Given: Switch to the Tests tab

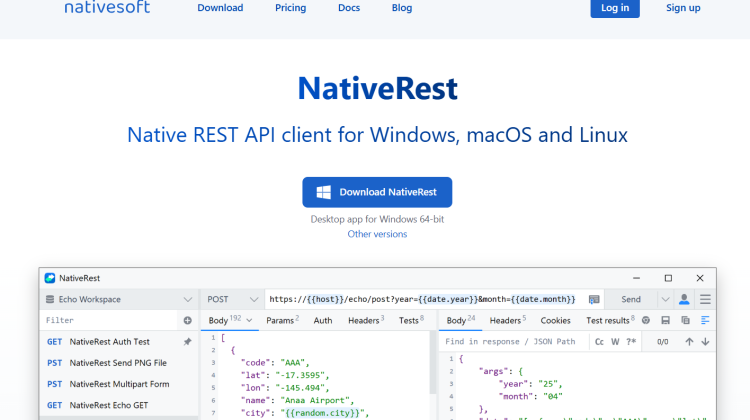Looking at the screenshot, I should [x=411, y=320].
